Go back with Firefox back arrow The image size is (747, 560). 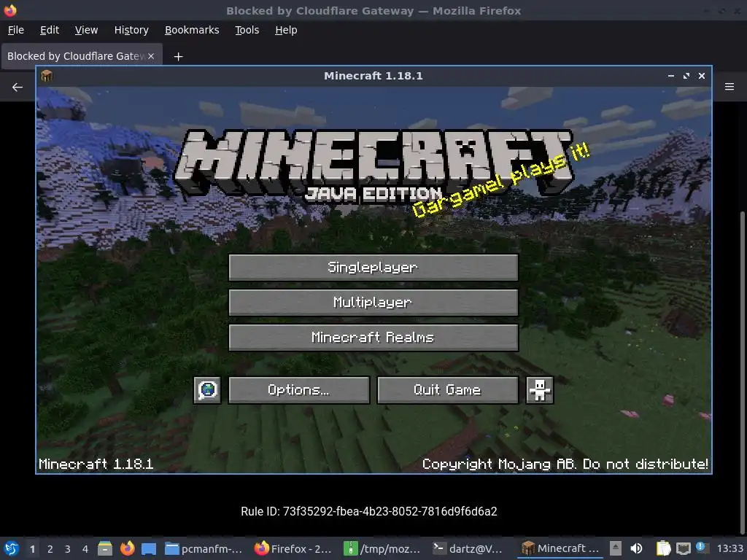click(18, 87)
